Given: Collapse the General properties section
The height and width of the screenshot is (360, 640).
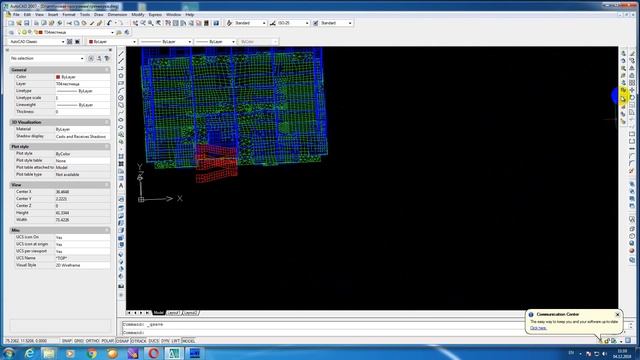Looking at the screenshot, I should pyautogui.click(x=107, y=70).
